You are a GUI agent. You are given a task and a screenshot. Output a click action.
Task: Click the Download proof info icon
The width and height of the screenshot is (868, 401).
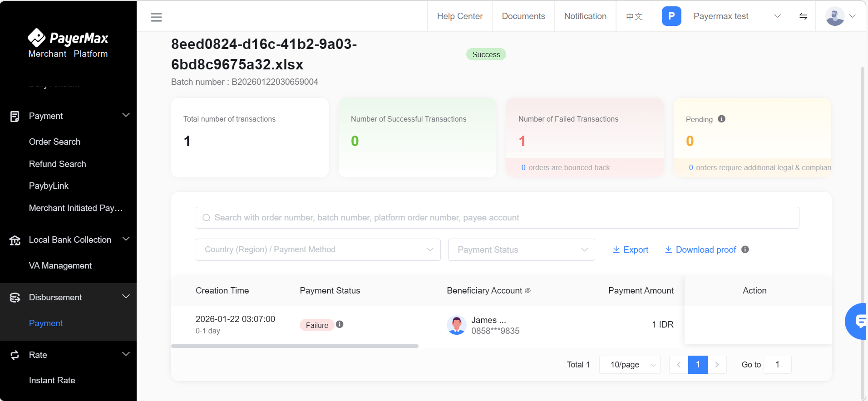point(745,249)
